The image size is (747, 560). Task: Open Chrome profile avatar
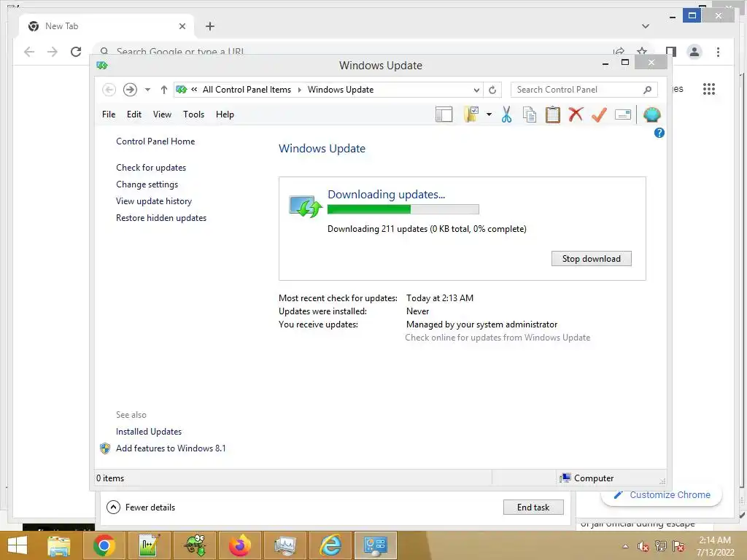coord(694,52)
